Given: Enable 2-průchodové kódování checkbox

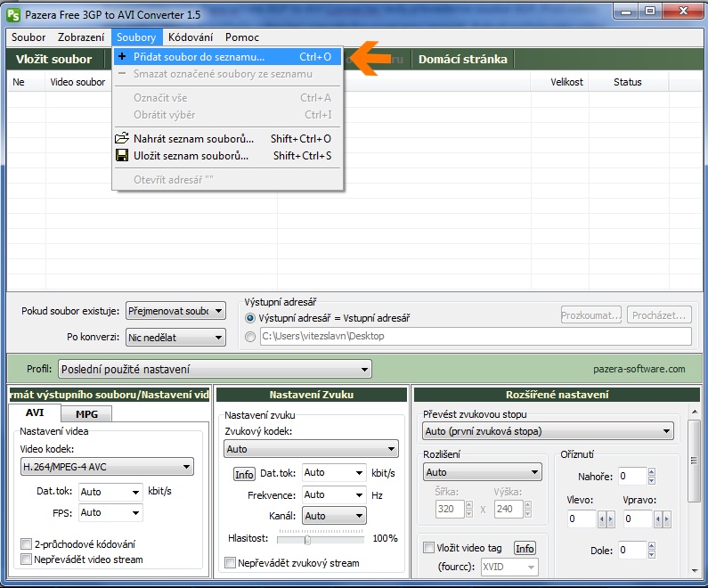Looking at the screenshot, I should pyautogui.click(x=26, y=544).
